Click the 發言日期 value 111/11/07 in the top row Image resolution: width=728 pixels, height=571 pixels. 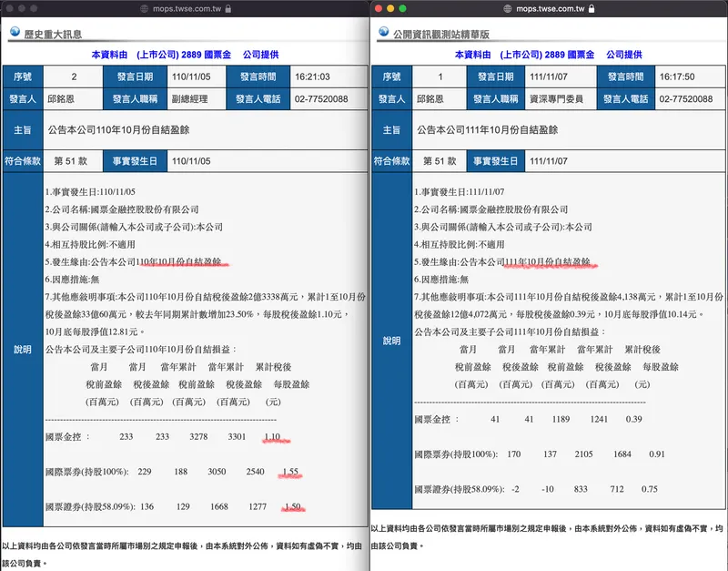549,76
